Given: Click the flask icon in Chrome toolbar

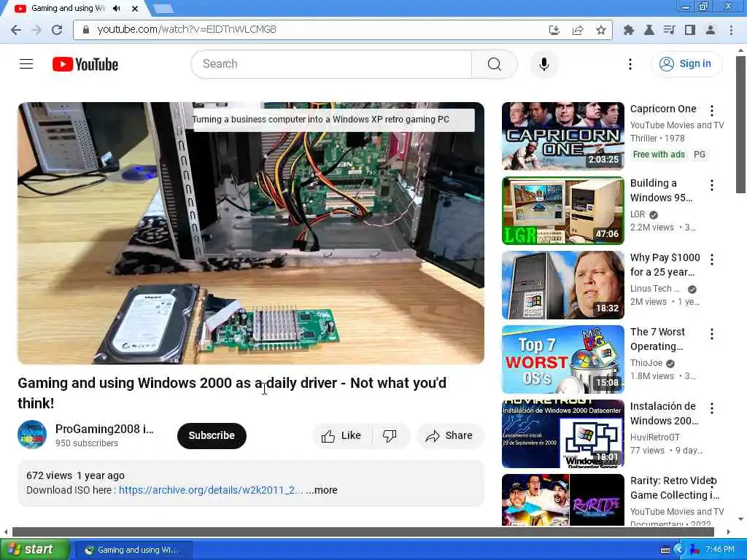Looking at the screenshot, I should point(649,30).
